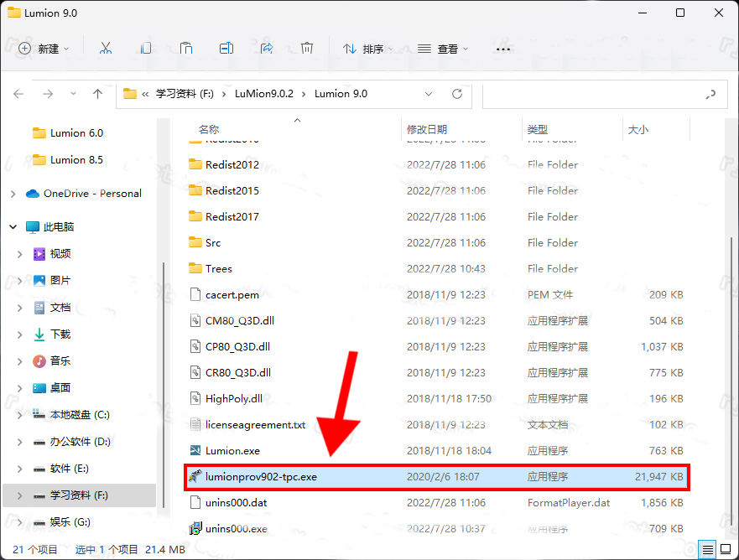Expand the 下载 tree node
739x560 pixels.
[x=19, y=334]
